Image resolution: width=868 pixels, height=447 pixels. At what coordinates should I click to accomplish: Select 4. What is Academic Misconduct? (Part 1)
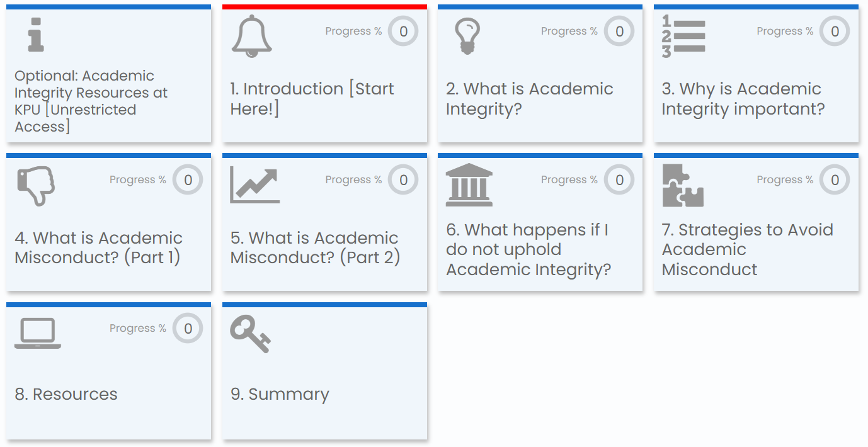tap(98, 247)
